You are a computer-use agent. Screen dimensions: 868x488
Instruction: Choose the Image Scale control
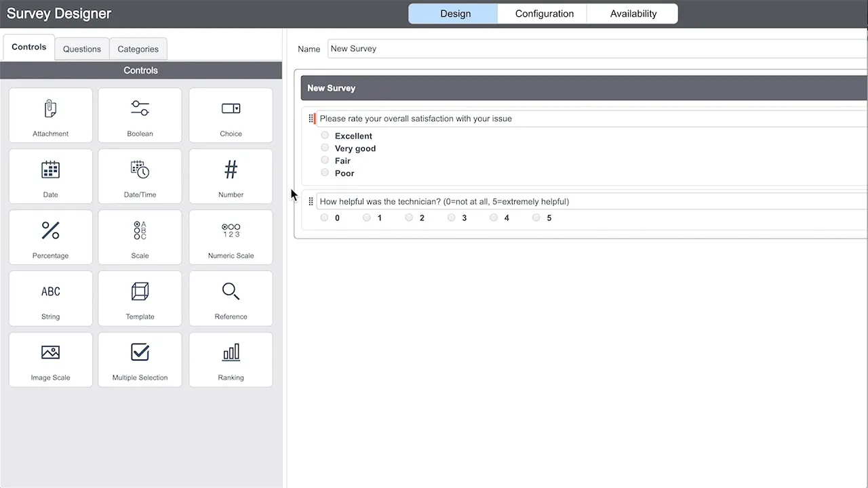(x=50, y=359)
